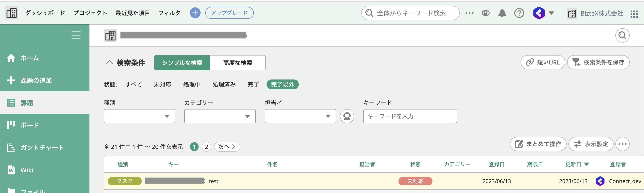This screenshot has width=644, height=193.
Task: Open the watching eye icon
Action: [485, 13]
